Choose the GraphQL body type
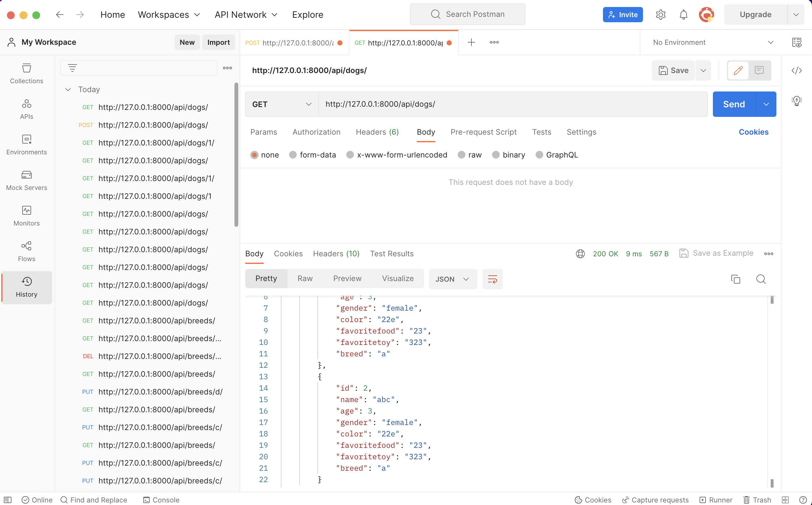Screen dimensions: 812x505 tap(539, 155)
